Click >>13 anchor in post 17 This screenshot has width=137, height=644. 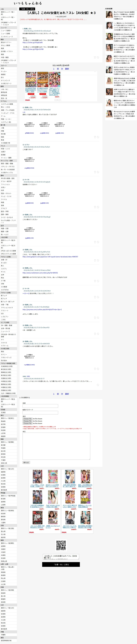(24, 293)
